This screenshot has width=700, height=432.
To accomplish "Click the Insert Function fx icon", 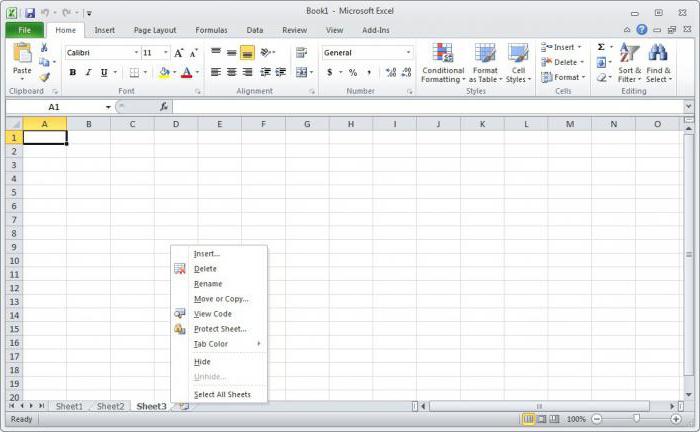I will [x=164, y=106].
